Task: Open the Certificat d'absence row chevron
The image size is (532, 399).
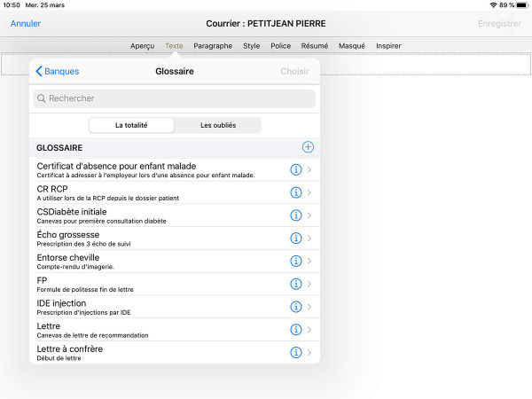Action: pos(309,169)
